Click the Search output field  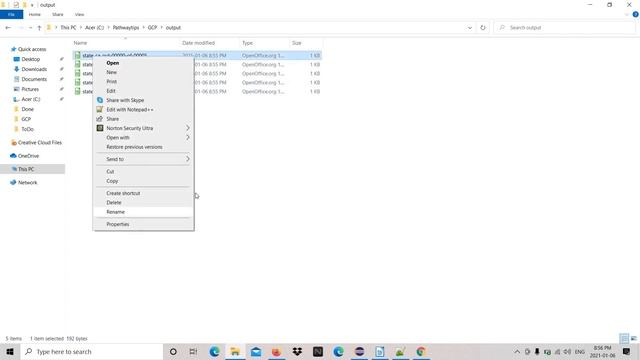click(565, 28)
